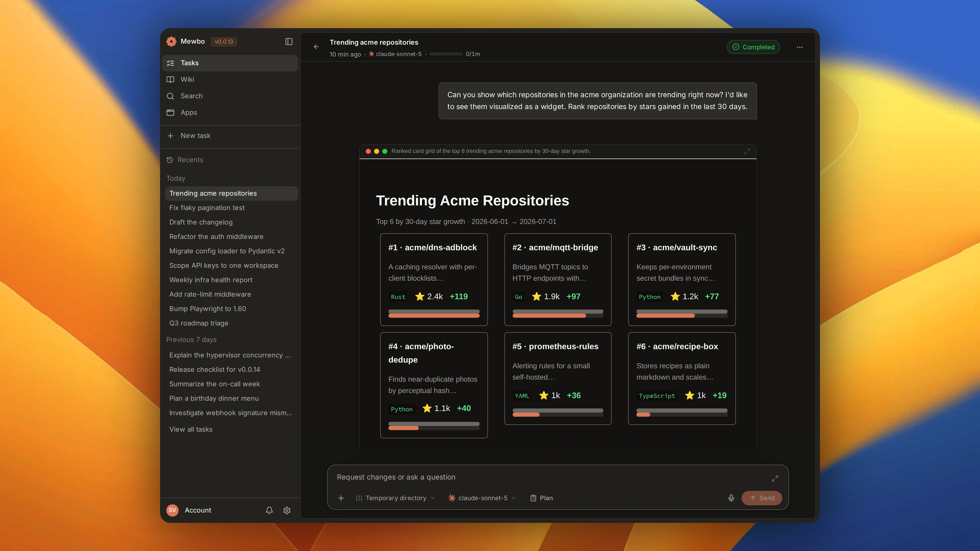Screen dimensions: 980x551
Task: Open Explain the hypervisor concurrency task
Action: [x=232, y=355]
